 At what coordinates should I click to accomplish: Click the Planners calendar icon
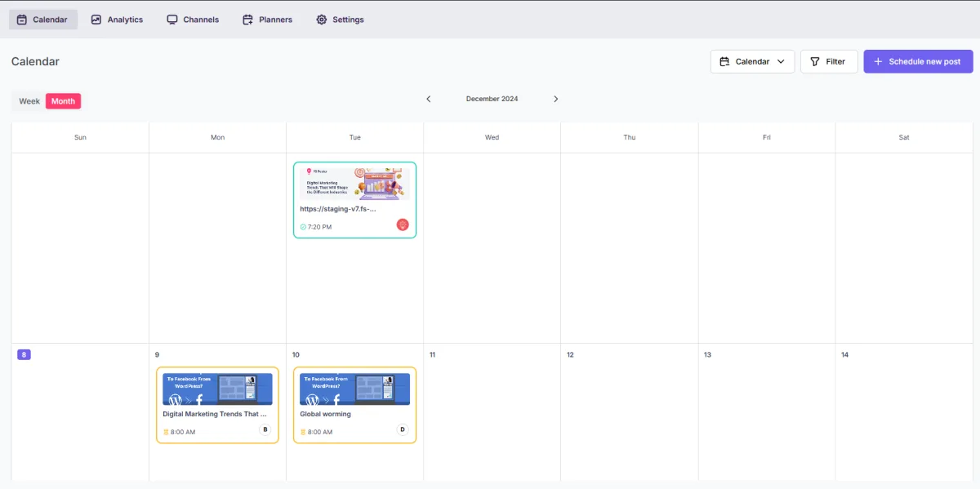point(247,20)
